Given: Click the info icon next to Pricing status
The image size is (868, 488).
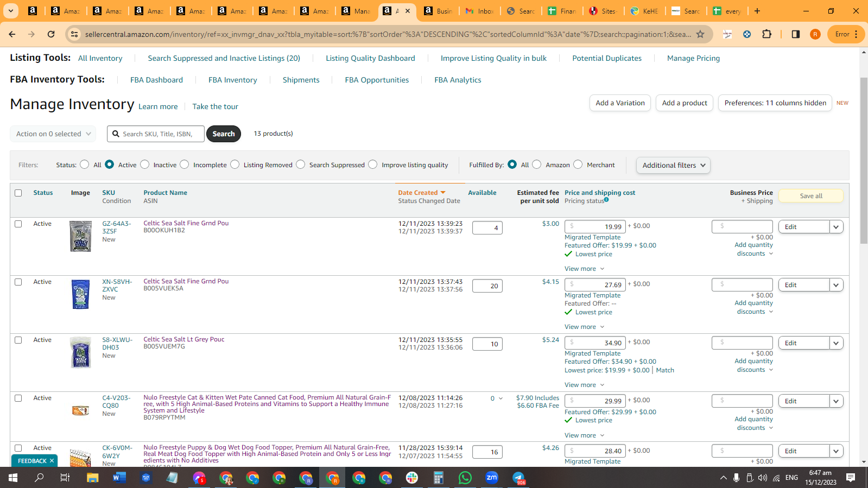Looking at the screenshot, I should click(x=606, y=200).
